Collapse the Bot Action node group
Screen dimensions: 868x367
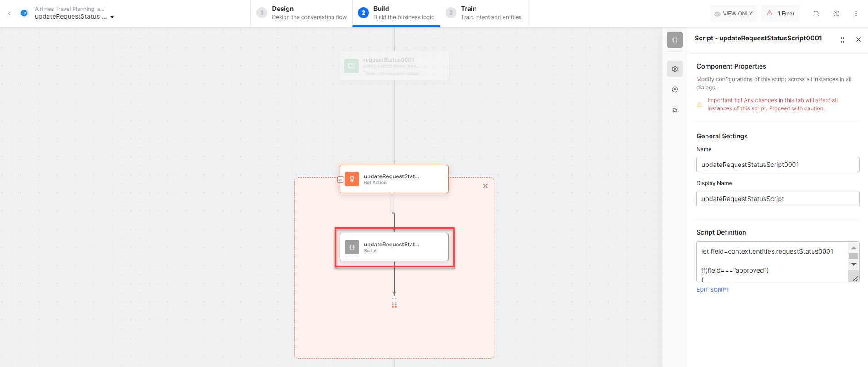coord(340,180)
